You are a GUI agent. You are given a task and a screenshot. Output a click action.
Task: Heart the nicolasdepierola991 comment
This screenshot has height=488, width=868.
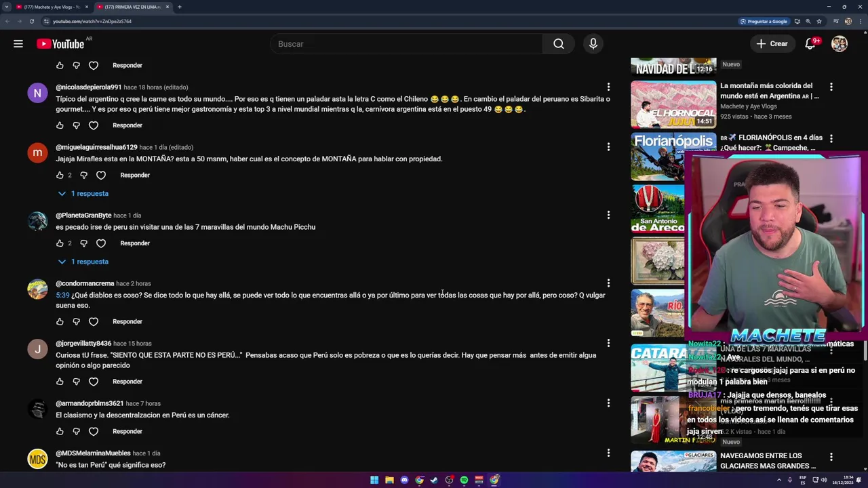click(x=94, y=125)
